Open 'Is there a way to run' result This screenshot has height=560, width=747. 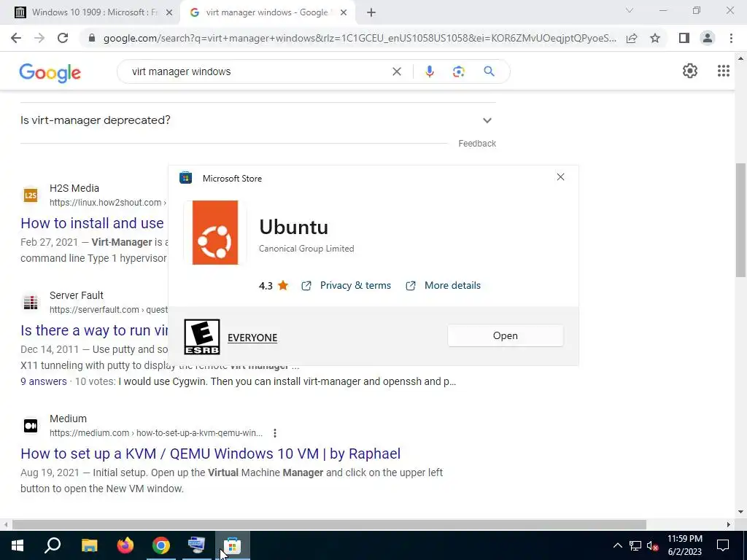tap(94, 330)
